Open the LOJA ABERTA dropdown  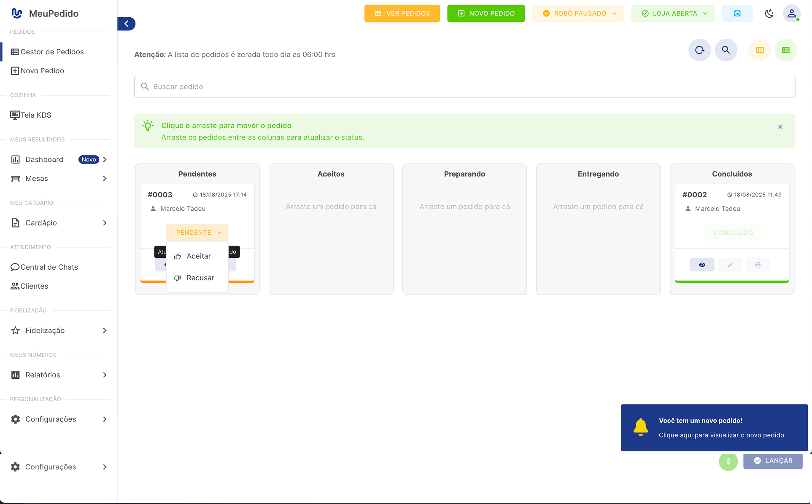point(672,13)
